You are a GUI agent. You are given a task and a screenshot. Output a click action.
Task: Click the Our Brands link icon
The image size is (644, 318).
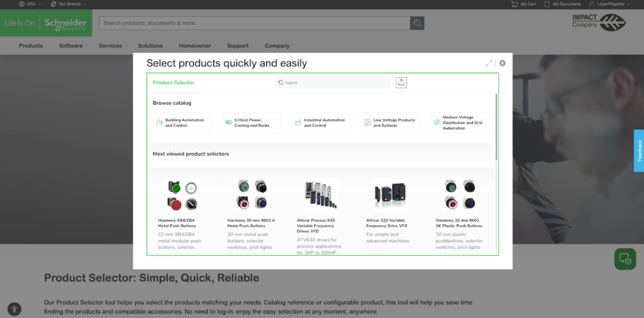click(53, 4)
